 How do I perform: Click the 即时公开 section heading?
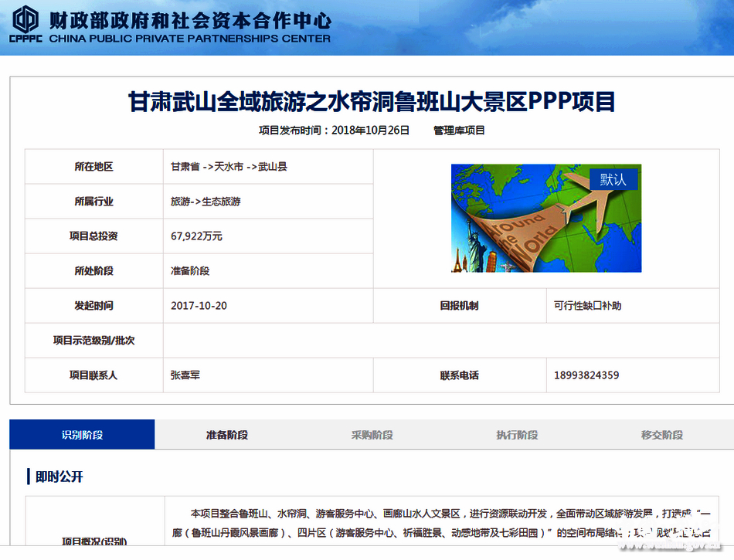59,477
